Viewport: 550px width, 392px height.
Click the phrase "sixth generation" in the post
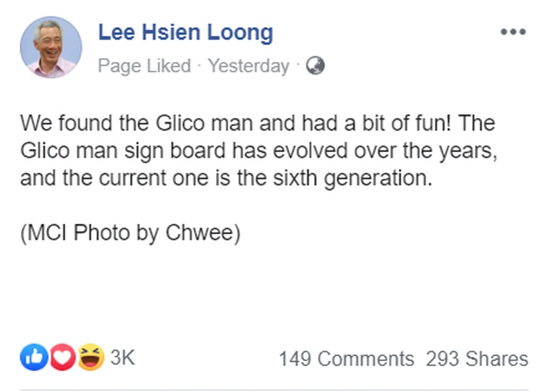tap(352, 178)
